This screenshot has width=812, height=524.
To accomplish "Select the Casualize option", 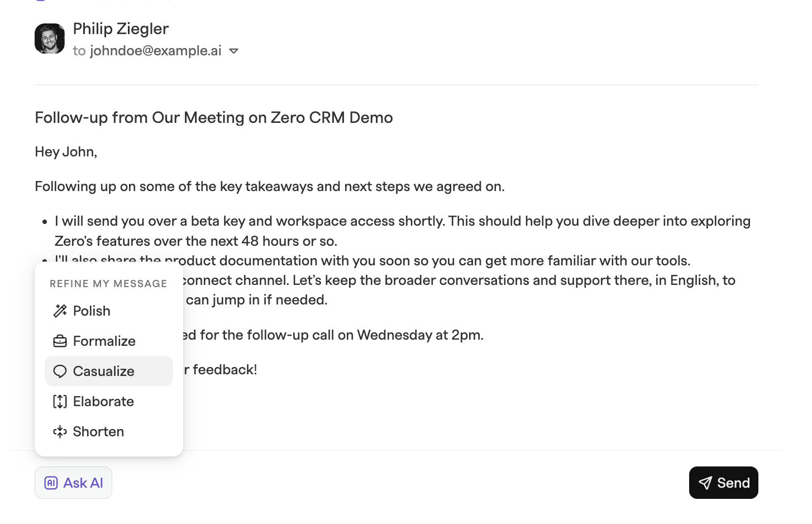I will [109, 371].
